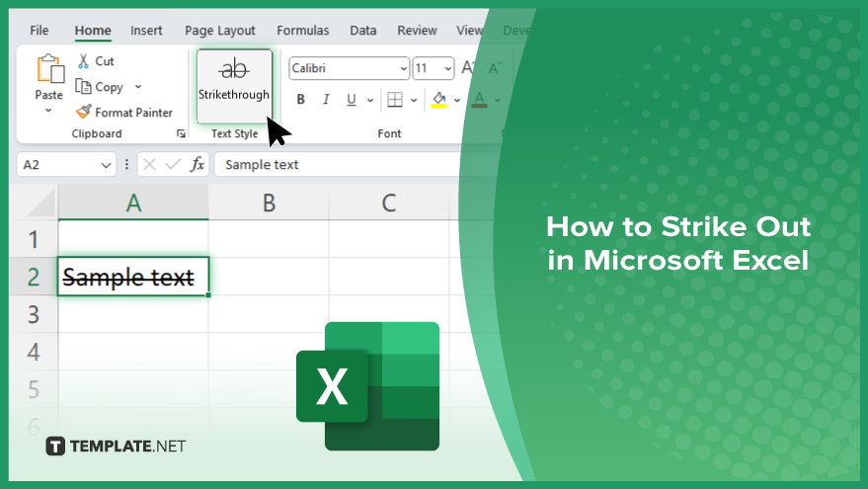Expand the Borders dropdown arrow
Image resolution: width=868 pixels, height=489 pixels.
click(x=414, y=100)
